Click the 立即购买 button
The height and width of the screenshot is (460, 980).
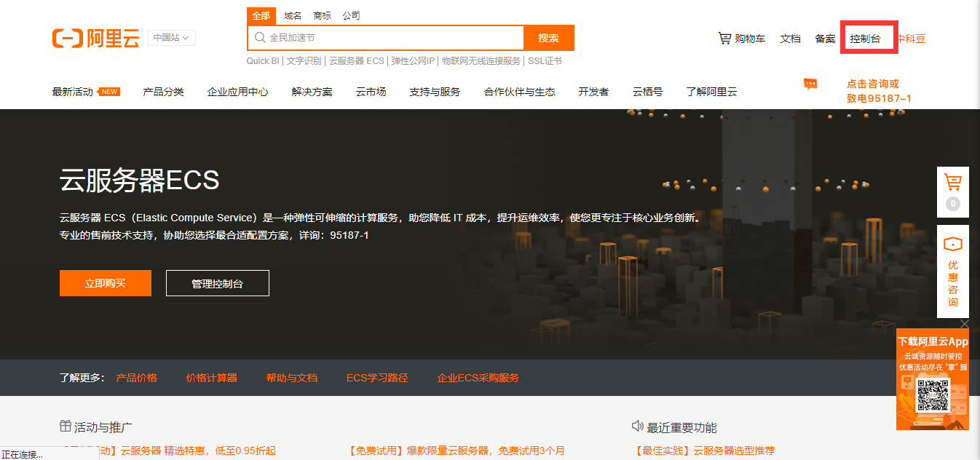(106, 283)
